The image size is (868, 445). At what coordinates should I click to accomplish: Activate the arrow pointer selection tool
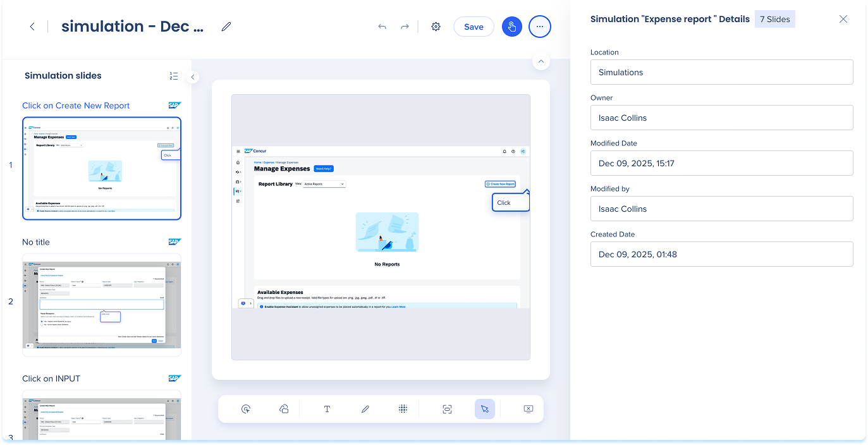click(x=484, y=409)
